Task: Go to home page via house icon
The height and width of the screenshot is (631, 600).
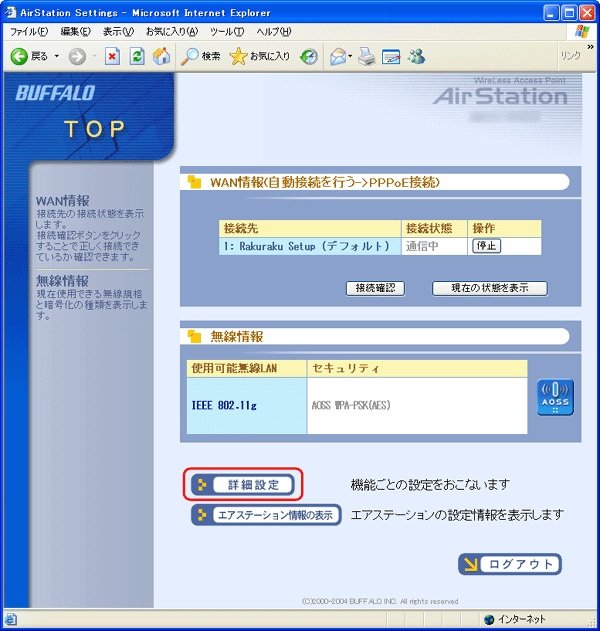Action: pos(161,56)
